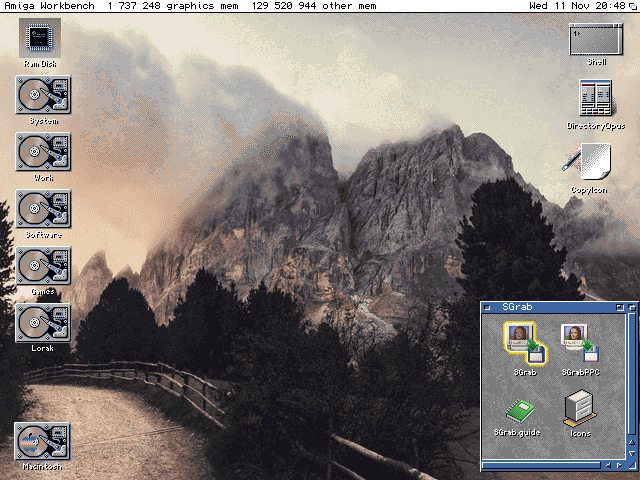Click the other mem readout
The height and width of the screenshot is (480, 640).
(314, 6)
